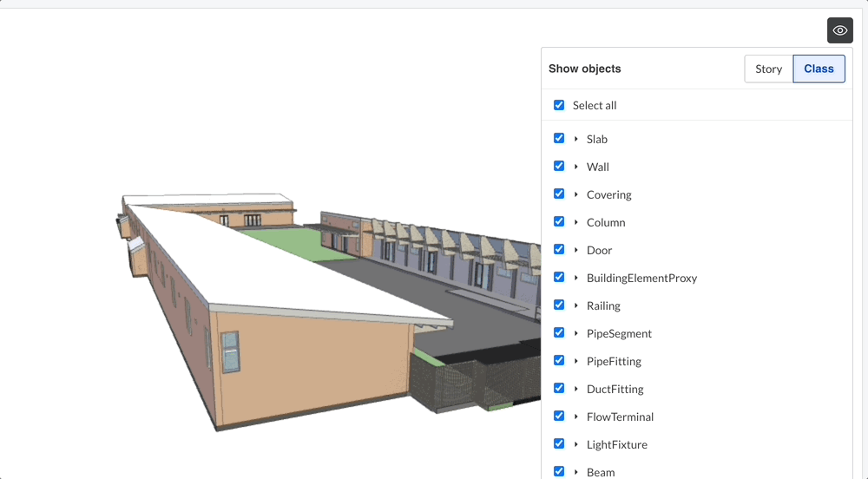Click the PipeFitting label

click(614, 361)
